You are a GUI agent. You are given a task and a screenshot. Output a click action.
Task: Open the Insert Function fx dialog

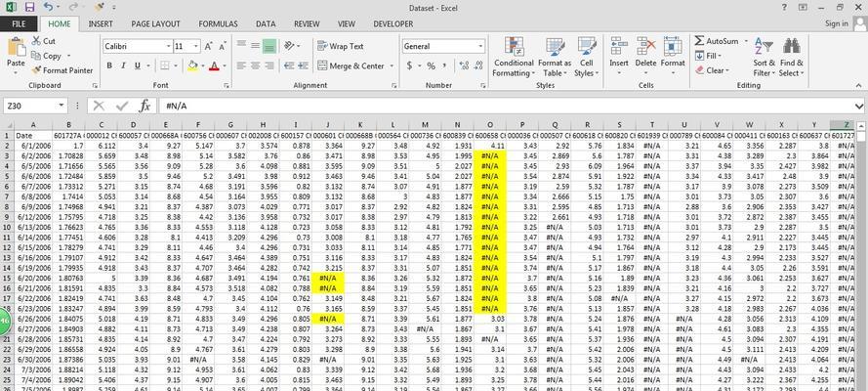tap(145, 106)
